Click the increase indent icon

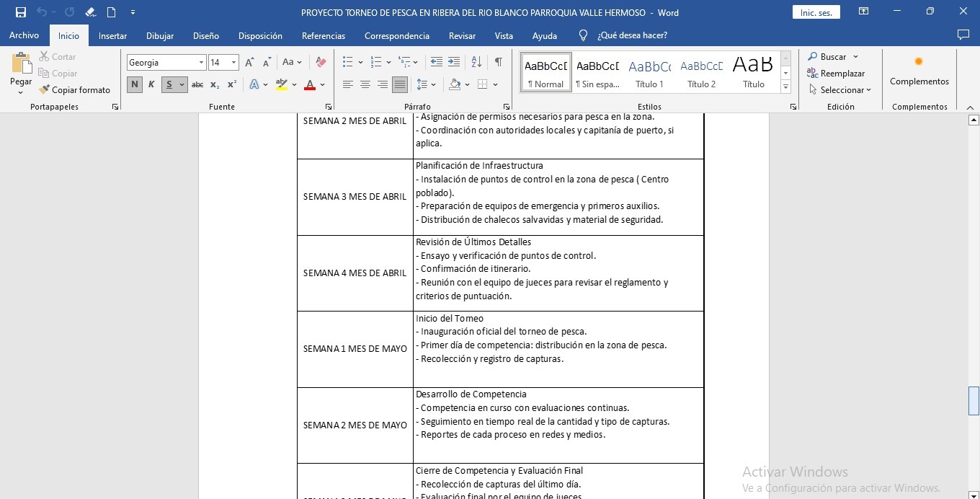[x=454, y=62]
